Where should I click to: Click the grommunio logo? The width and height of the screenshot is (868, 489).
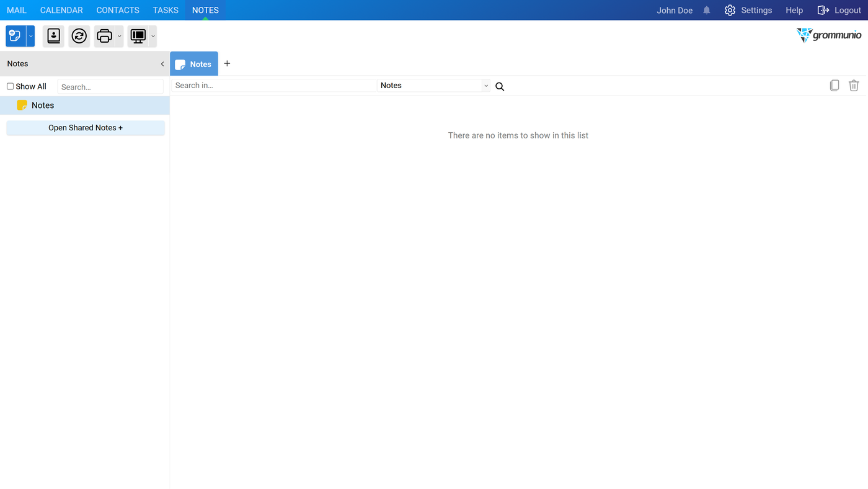(x=829, y=35)
